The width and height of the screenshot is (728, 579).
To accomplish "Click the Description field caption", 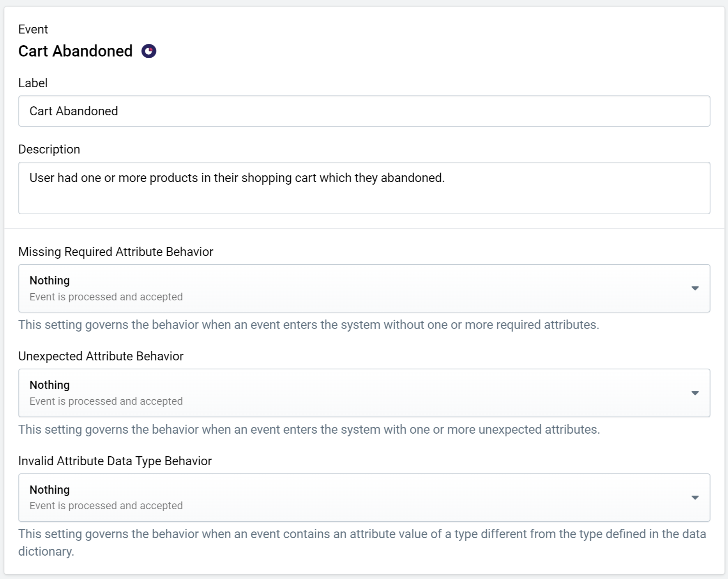I will 49,149.
